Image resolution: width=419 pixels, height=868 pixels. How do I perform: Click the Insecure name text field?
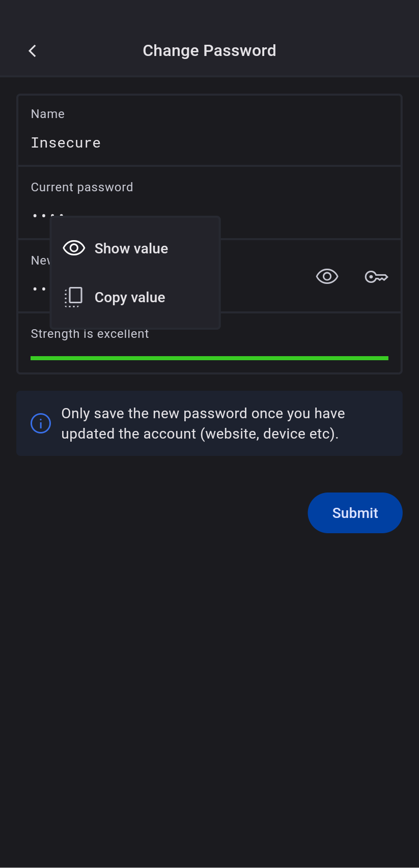(x=66, y=143)
